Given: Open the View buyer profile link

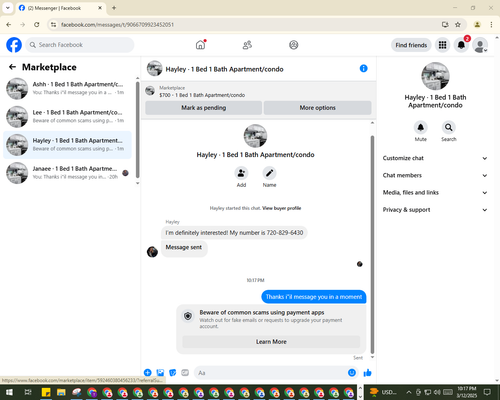Looking at the screenshot, I should click(281, 208).
